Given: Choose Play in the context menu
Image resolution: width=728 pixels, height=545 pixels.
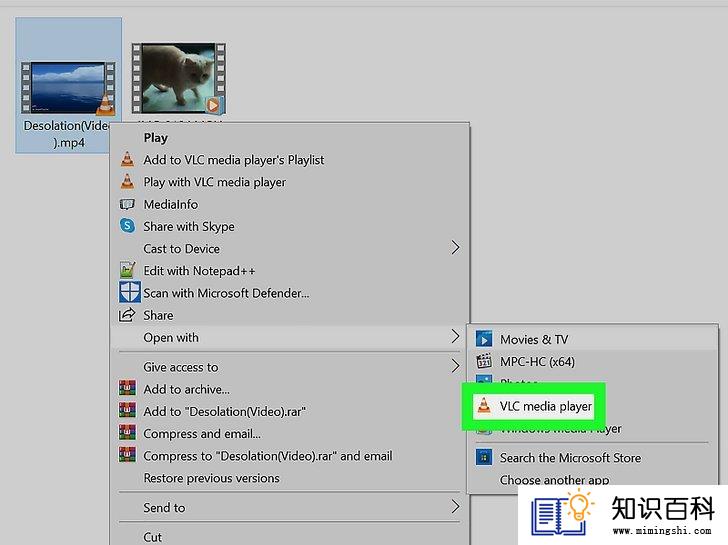Looking at the screenshot, I should pyautogui.click(x=156, y=138).
